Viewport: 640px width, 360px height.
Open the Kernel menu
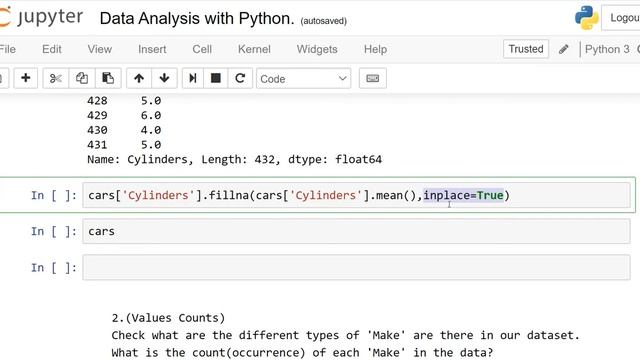(254, 49)
